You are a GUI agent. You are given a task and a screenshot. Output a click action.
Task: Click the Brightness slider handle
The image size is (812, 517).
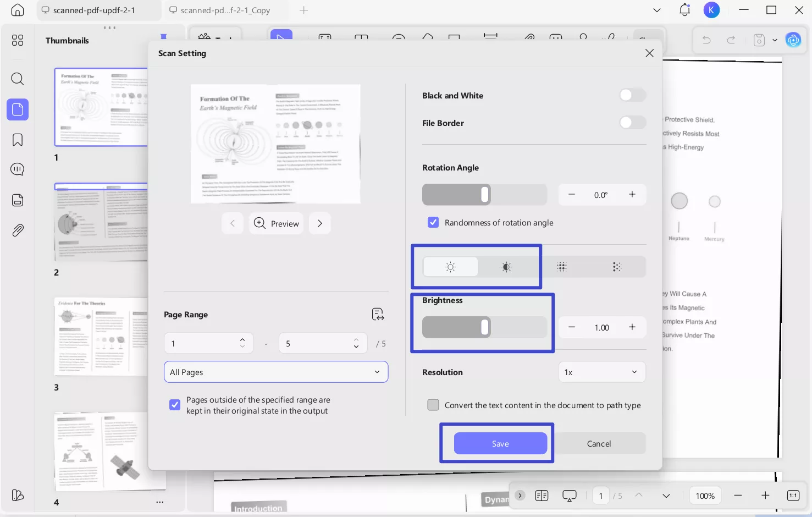[x=484, y=327]
